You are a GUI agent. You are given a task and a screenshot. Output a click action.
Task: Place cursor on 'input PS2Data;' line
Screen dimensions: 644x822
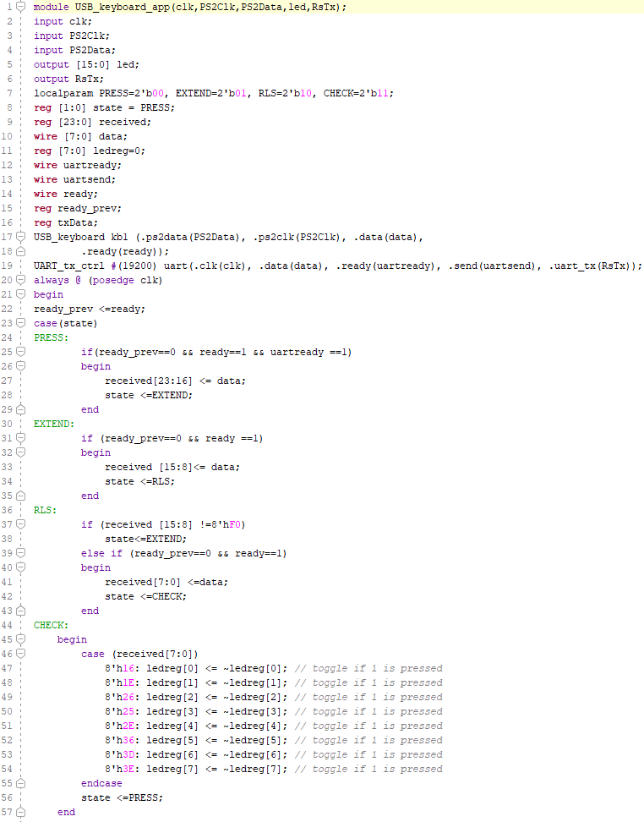tap(75, 51)
